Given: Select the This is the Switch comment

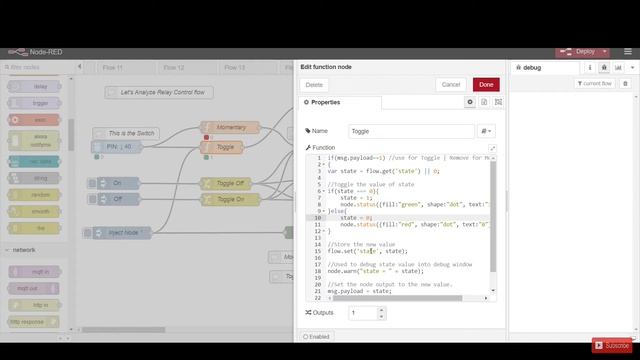Looking at the screenshot, I should pos(126,133).
